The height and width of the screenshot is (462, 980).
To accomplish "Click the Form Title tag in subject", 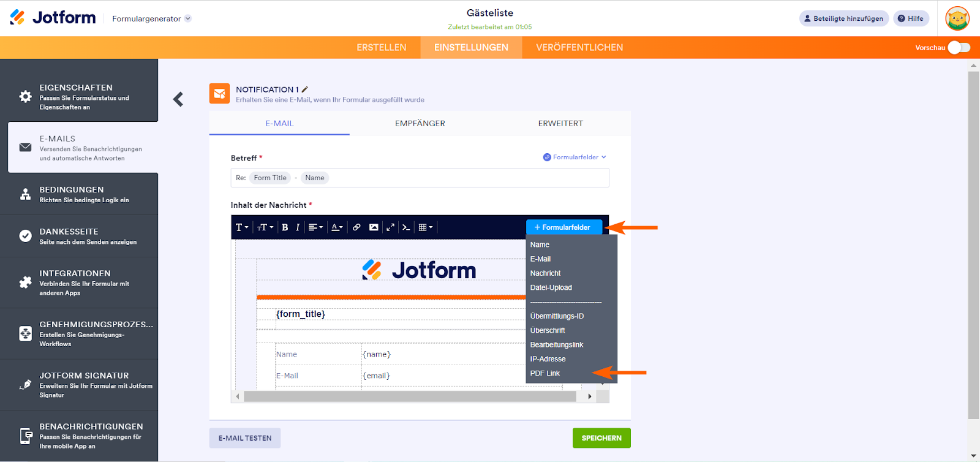I will [270, 178].
